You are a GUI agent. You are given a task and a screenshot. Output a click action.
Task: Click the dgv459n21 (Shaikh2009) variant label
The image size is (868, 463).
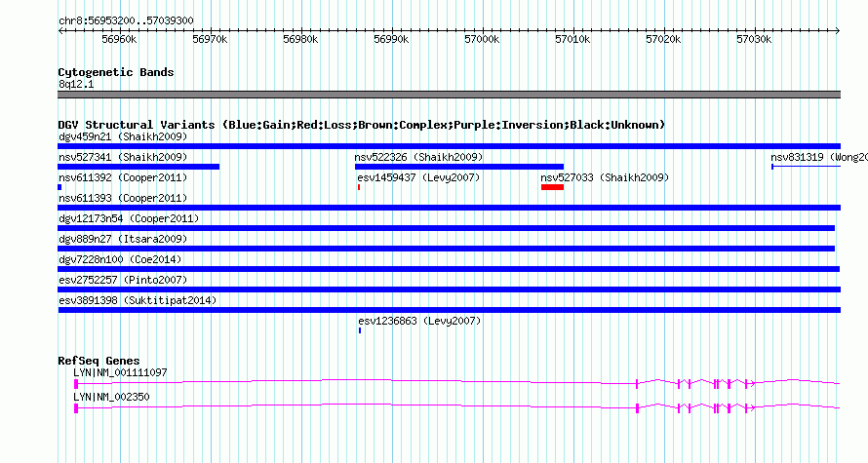click(x=123, y=136)
